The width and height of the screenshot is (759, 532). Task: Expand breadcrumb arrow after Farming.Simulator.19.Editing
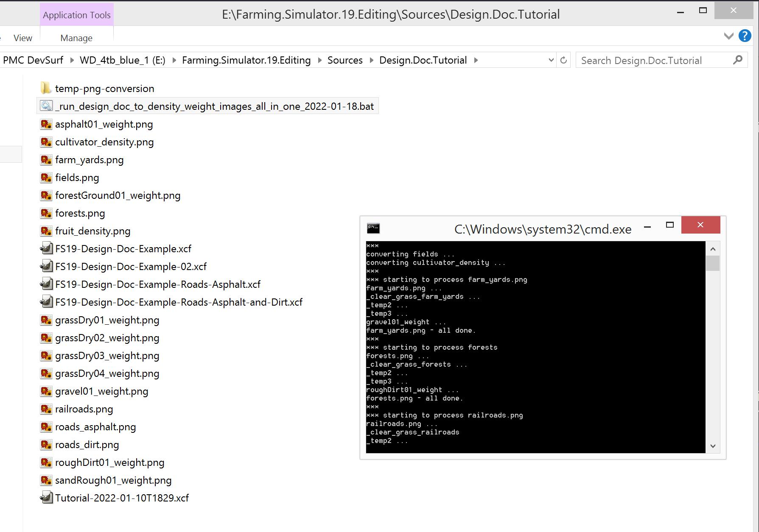point(319,60)
